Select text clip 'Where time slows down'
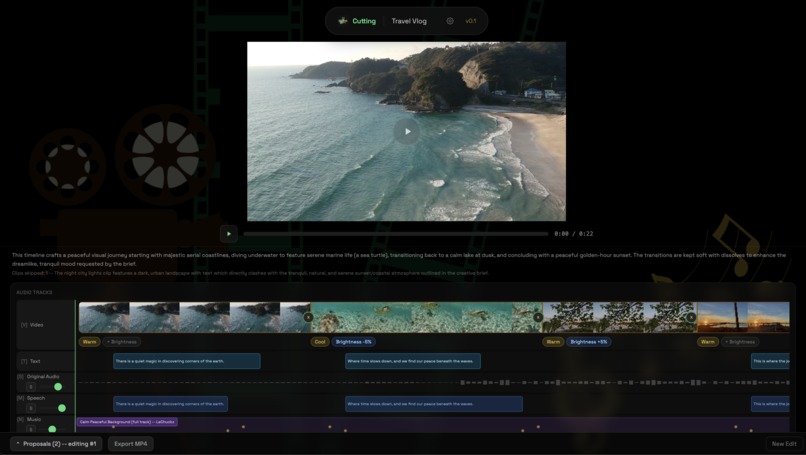806x455 pixels. (413, 361)
